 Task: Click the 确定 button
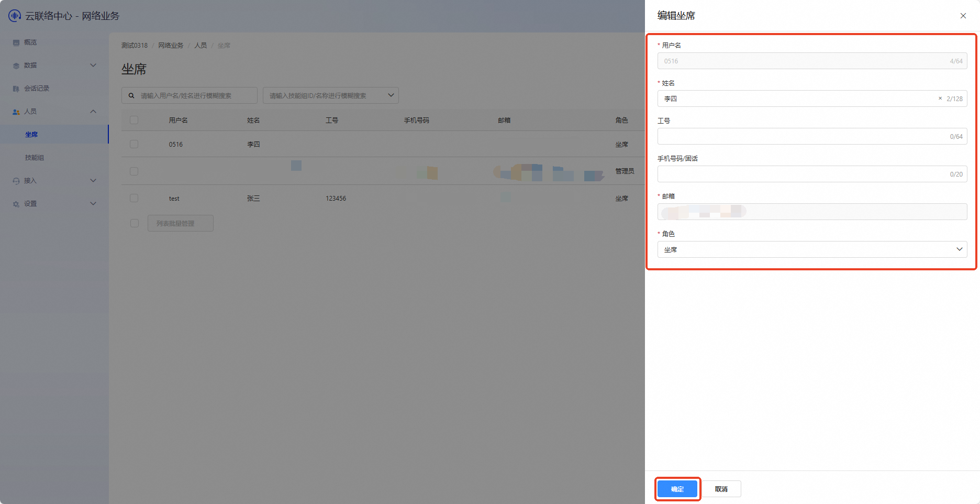pyautogui.click(x=677, y=489)
